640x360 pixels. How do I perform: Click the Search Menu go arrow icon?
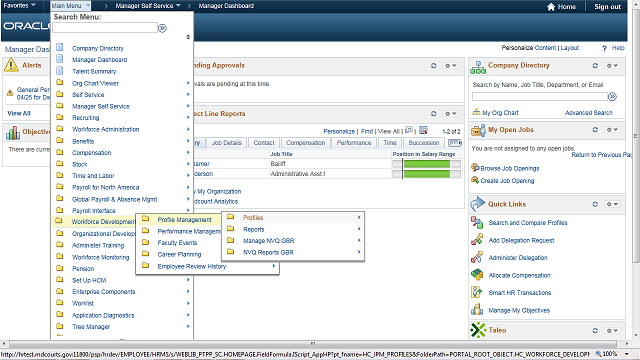[x=162, y=28]
